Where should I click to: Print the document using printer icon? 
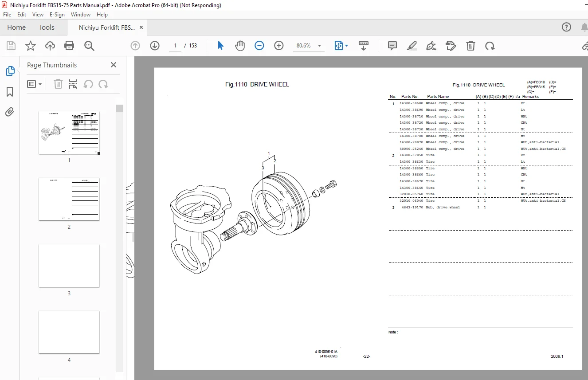pyautogui.click(x=69, y=46)
